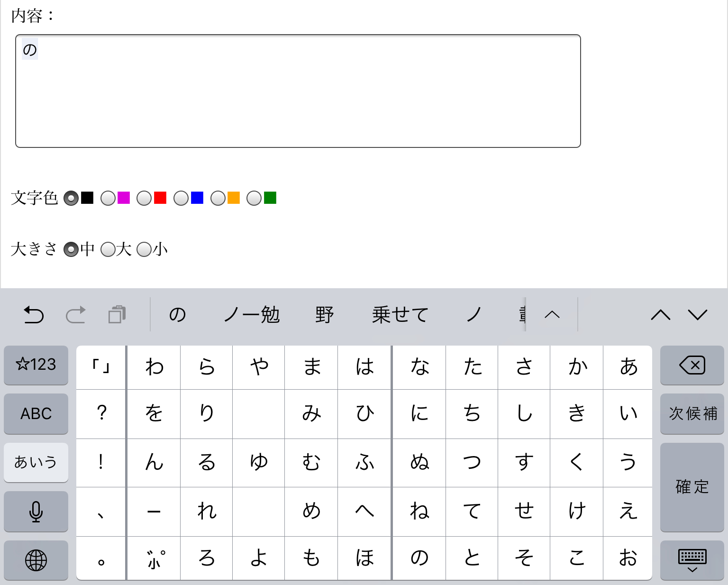The height and width of the screenshot is (585, 728).
Task: Tap the redo arrow icon
Action: [x=75, y=314]
